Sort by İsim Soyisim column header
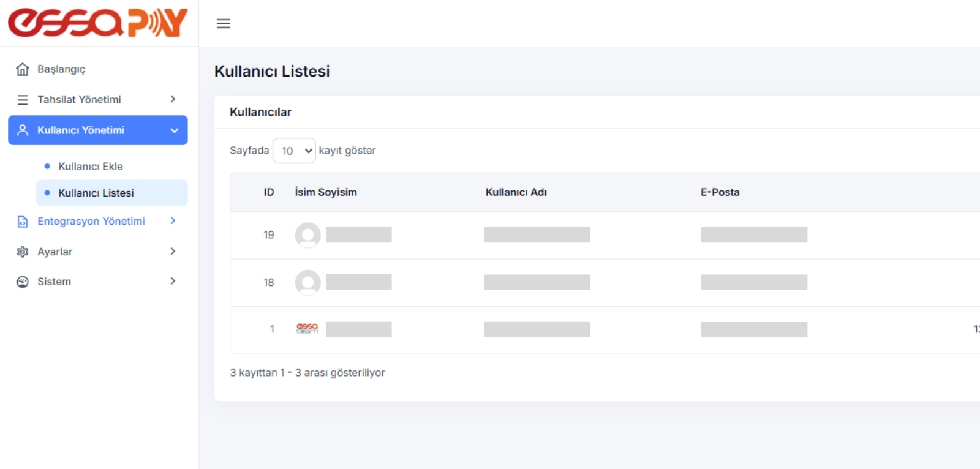980x469 pixels. pyautogui.click(x=326, y=192)
